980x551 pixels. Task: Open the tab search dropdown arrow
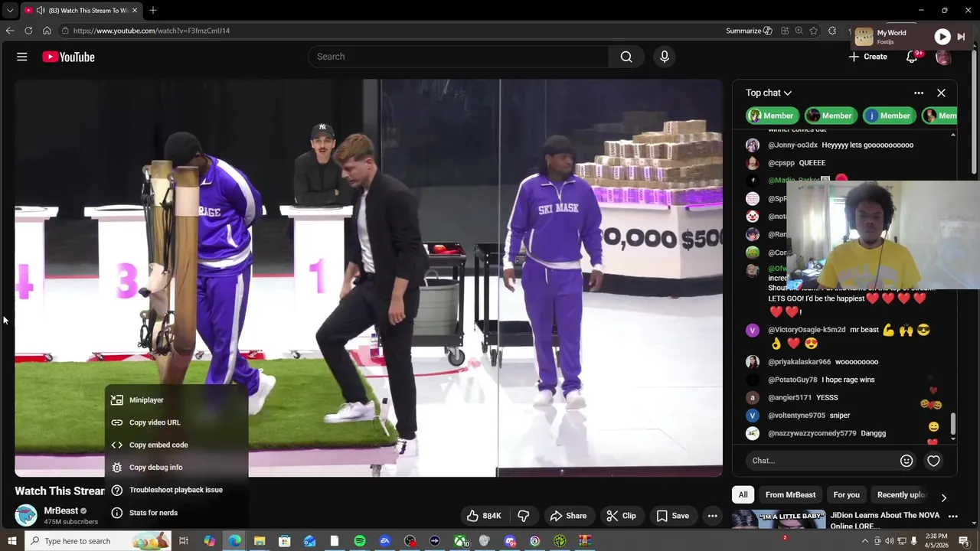point(10,11)
